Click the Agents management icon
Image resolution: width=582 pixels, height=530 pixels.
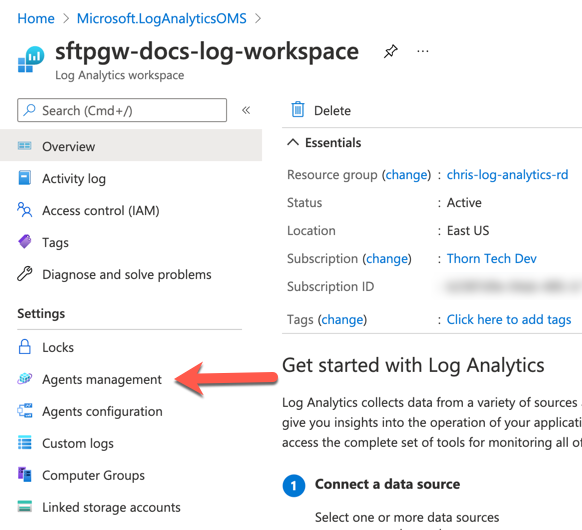[24, 379]
